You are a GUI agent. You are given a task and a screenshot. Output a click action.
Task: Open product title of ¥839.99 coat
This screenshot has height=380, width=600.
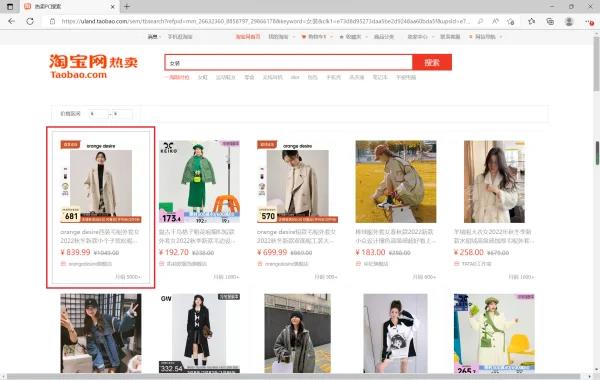pos(100,236)
